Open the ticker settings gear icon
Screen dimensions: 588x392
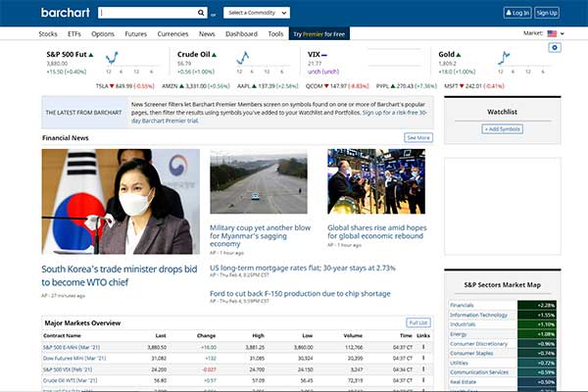[555, 48]
